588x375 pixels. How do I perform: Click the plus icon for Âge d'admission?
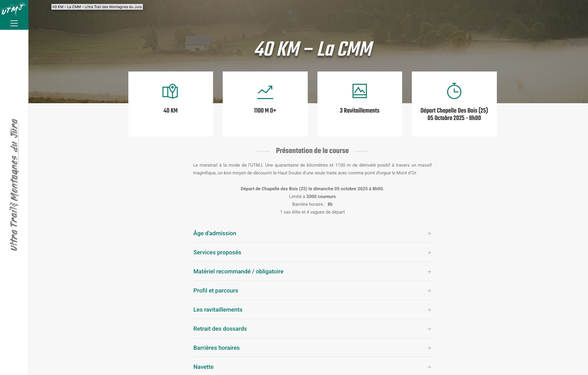tap(429, 234)
